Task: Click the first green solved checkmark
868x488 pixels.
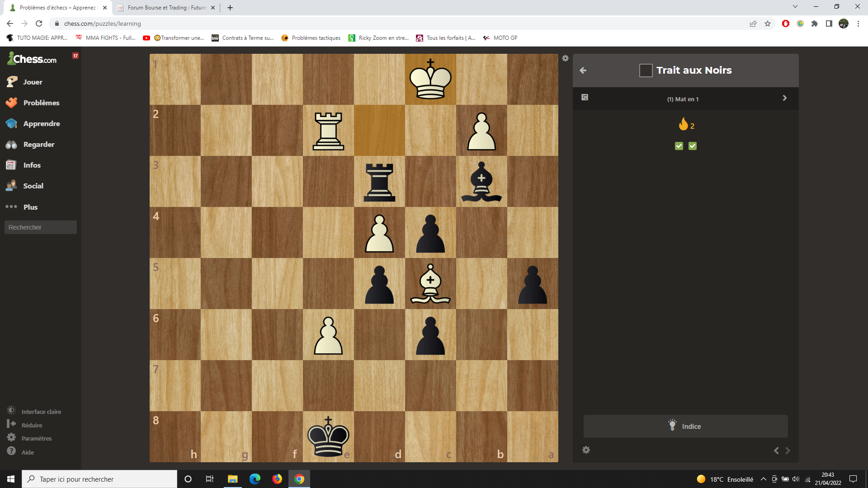Action: click(679, 146)
